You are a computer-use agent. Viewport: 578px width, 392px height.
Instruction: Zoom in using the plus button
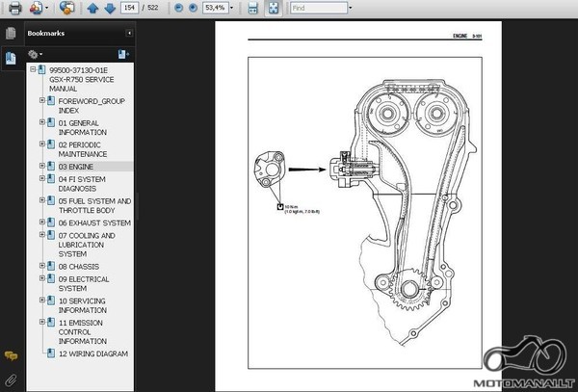click(x=193, y=8)
